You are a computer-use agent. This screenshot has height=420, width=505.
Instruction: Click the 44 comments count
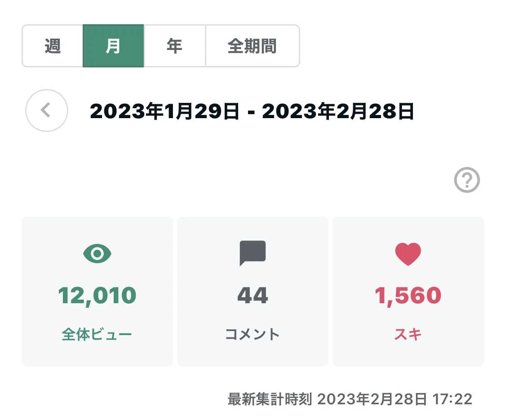(x=253, y=296)
